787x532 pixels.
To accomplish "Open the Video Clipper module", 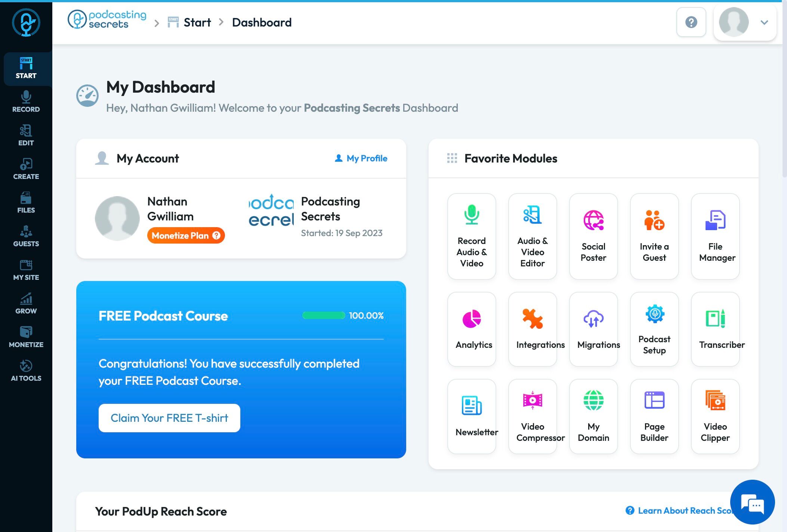I will [715, 416].
